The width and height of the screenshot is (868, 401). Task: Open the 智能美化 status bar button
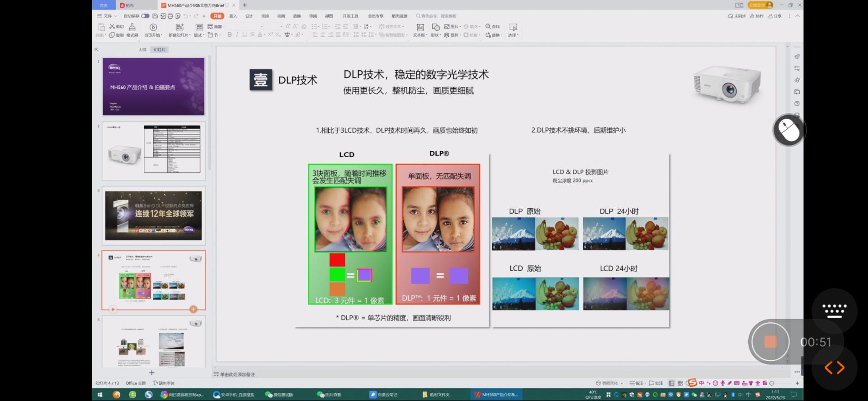pos(609,383)
